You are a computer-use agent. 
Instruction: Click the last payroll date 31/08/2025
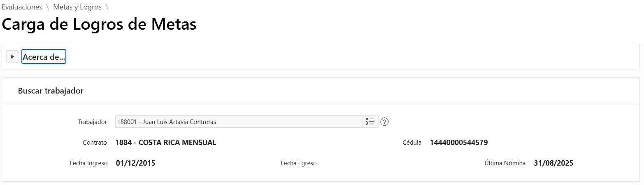pyautogui.click(x=553, y=163)
